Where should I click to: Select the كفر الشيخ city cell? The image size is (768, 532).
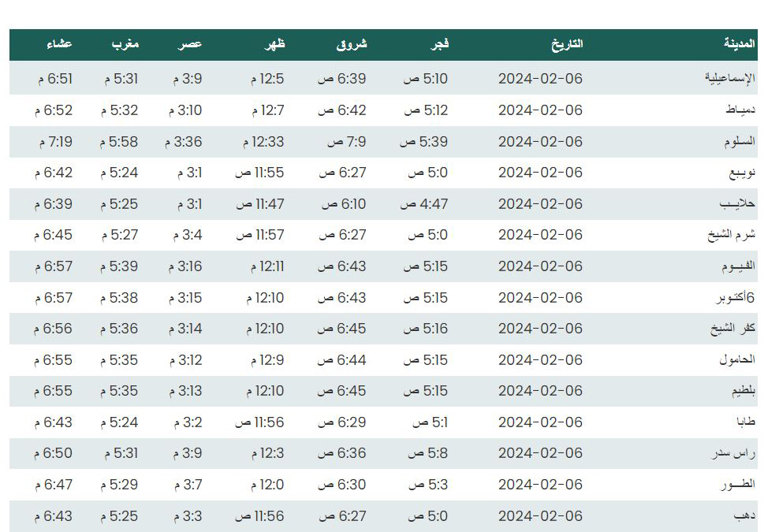click(733, 329)
